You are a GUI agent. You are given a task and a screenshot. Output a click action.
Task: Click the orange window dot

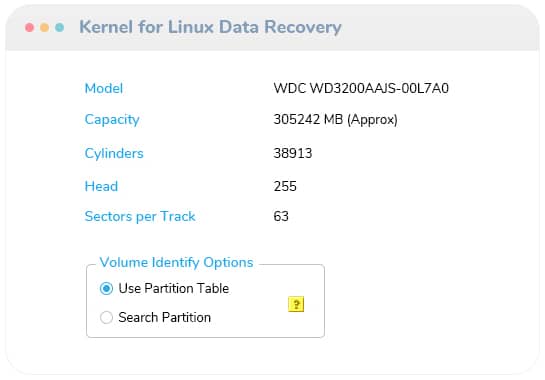[x=44, y=27]
